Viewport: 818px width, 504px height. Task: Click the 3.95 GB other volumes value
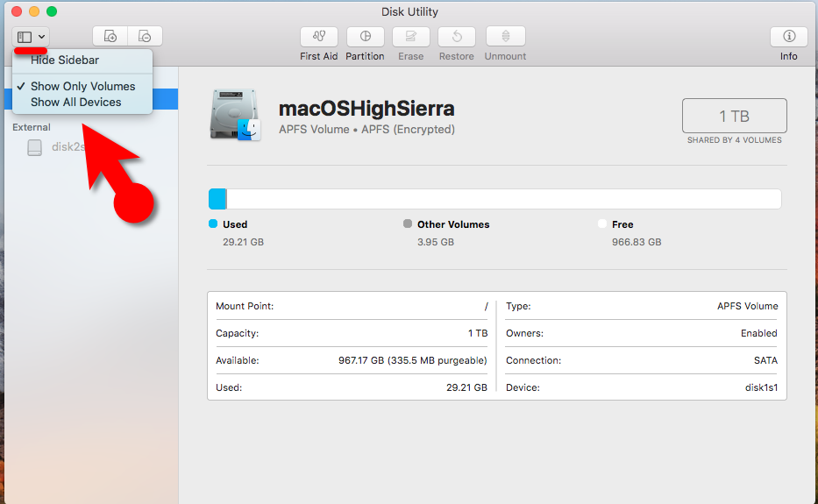(436, 242)
